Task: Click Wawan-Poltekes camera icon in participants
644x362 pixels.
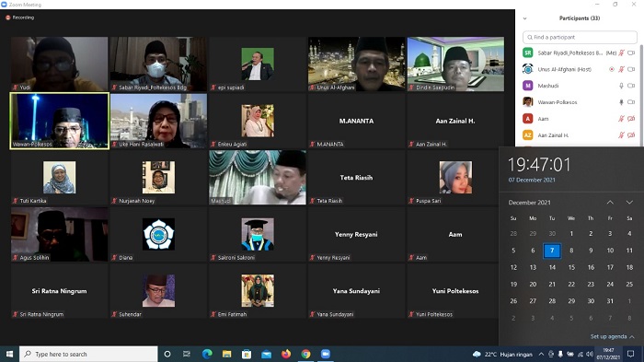Action: tap(631, 102)
